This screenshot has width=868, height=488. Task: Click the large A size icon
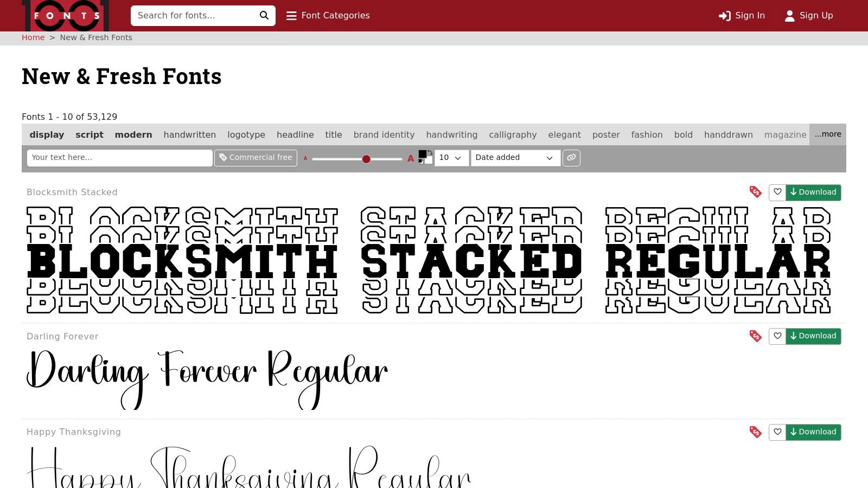tap(411, 159)
